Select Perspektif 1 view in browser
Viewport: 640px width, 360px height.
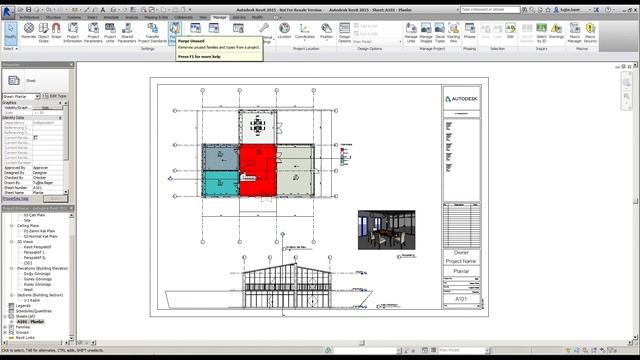point(34,253)
